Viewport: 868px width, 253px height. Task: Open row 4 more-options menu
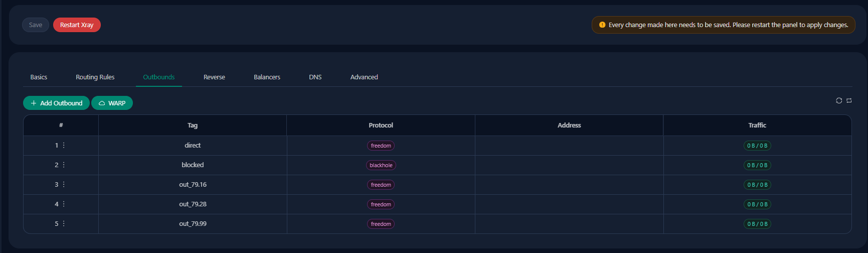(64, 204)
